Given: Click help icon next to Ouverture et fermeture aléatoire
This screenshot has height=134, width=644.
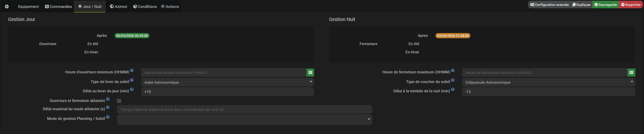Looking at the screenshot, I should tap(108, 99).
